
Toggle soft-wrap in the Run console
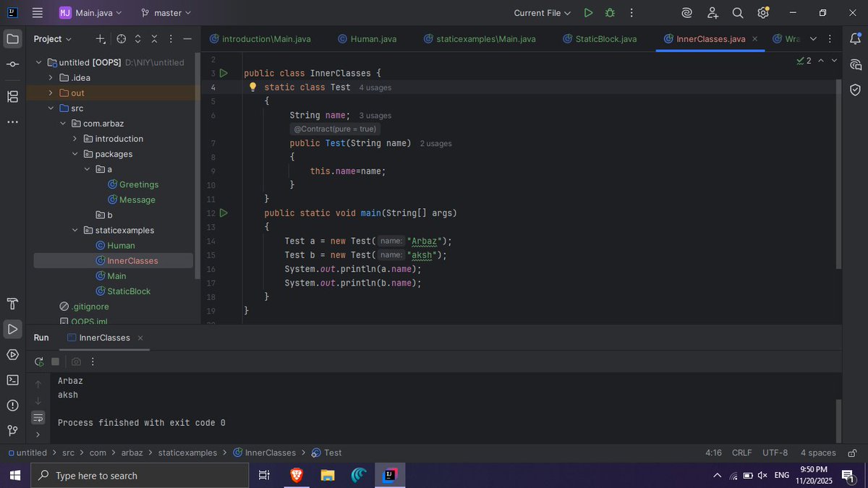click(x=38, y=417)
